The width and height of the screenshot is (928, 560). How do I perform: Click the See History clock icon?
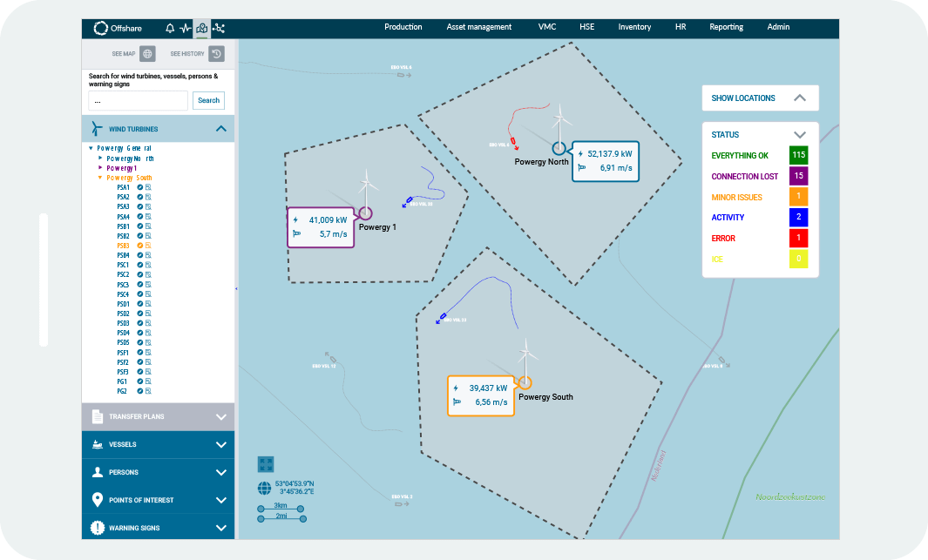point(217,54)
